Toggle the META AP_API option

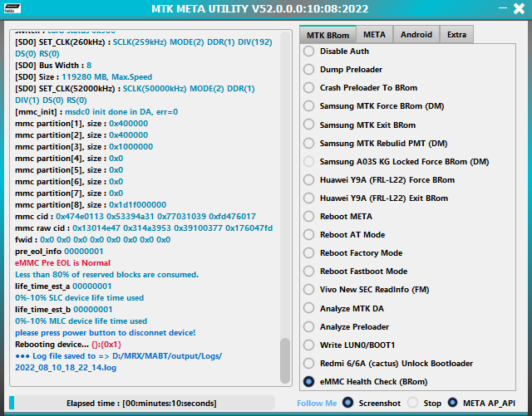point(452,403)
